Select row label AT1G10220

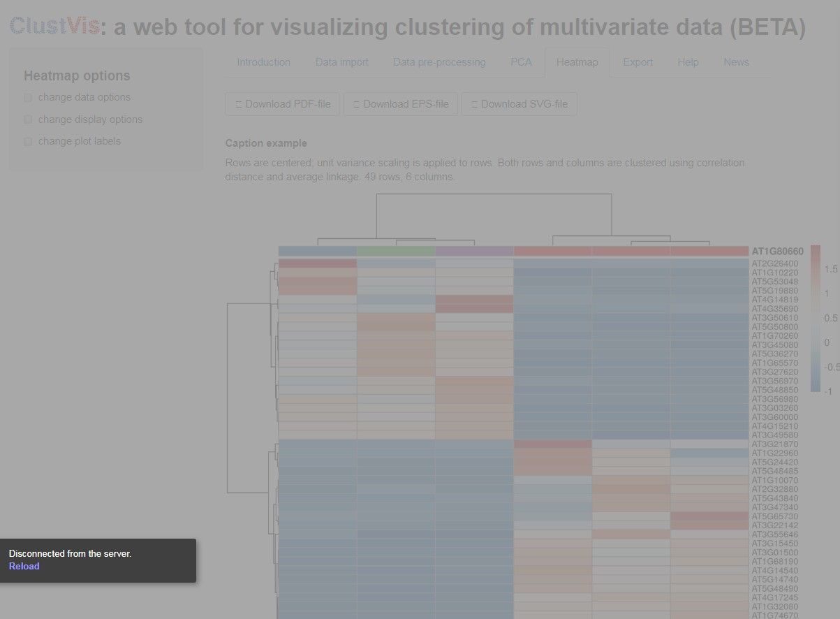click(x=774, y=273)
